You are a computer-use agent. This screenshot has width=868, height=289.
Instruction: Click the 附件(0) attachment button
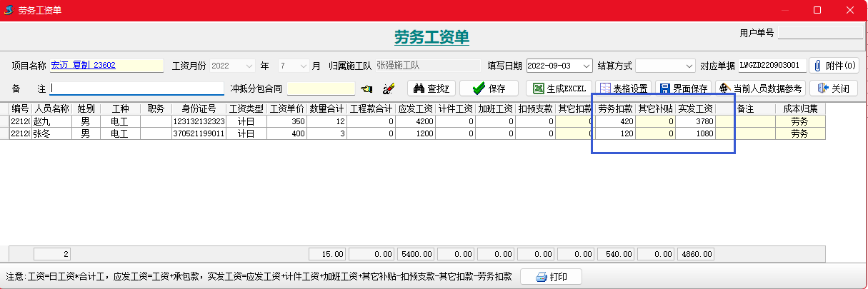(833, 66)
